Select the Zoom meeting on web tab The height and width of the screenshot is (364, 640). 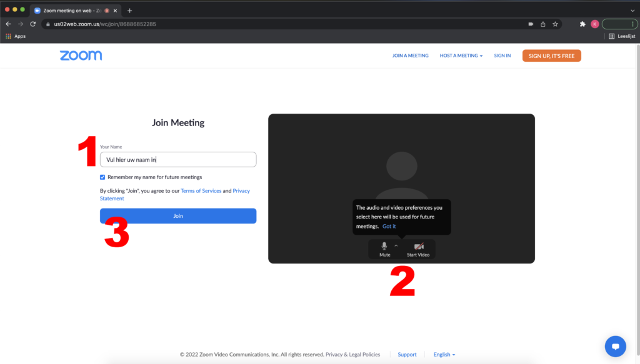pos(75,11)
